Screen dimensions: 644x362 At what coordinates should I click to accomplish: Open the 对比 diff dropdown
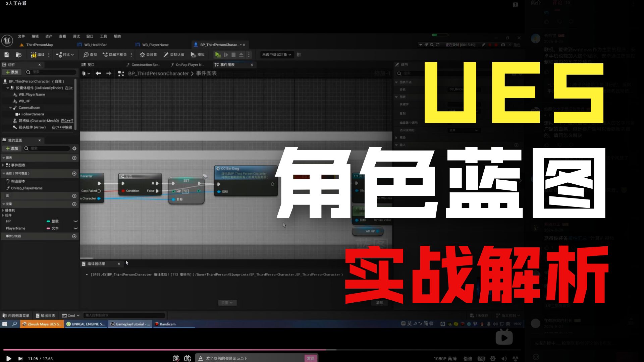tap(65, 55)
